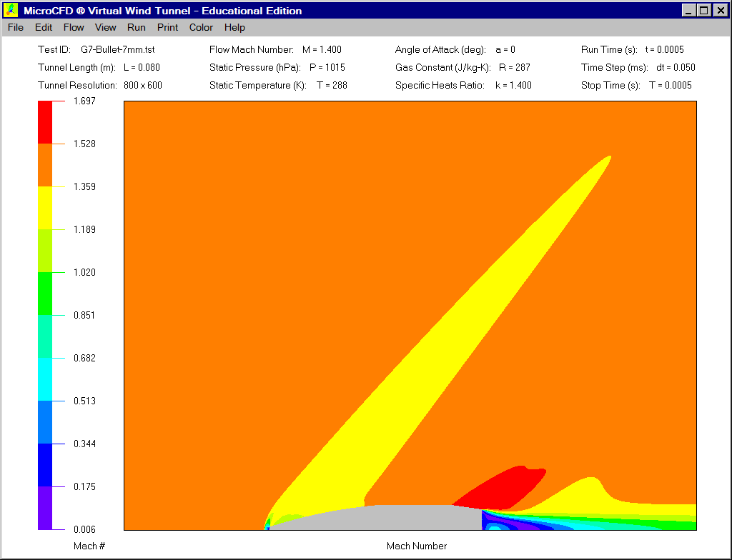This screenshot has width=732, height=560.
Task: Maximize the MicroCFD window
Action: [x=704, y=10]
